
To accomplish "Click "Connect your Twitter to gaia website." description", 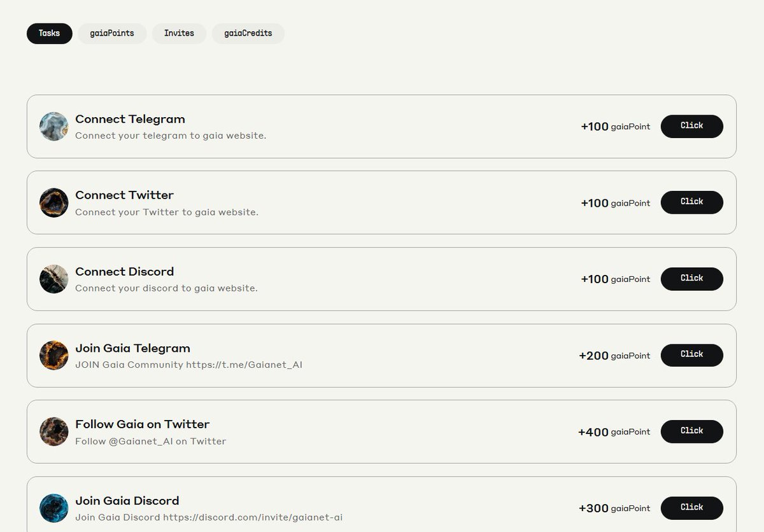I will click(x=167, y=212).
